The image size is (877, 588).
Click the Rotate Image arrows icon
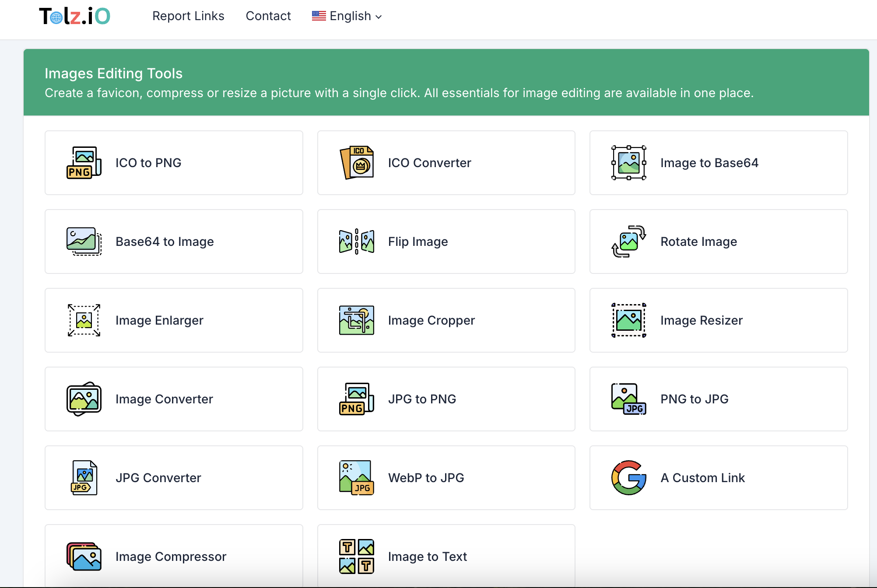629,241
